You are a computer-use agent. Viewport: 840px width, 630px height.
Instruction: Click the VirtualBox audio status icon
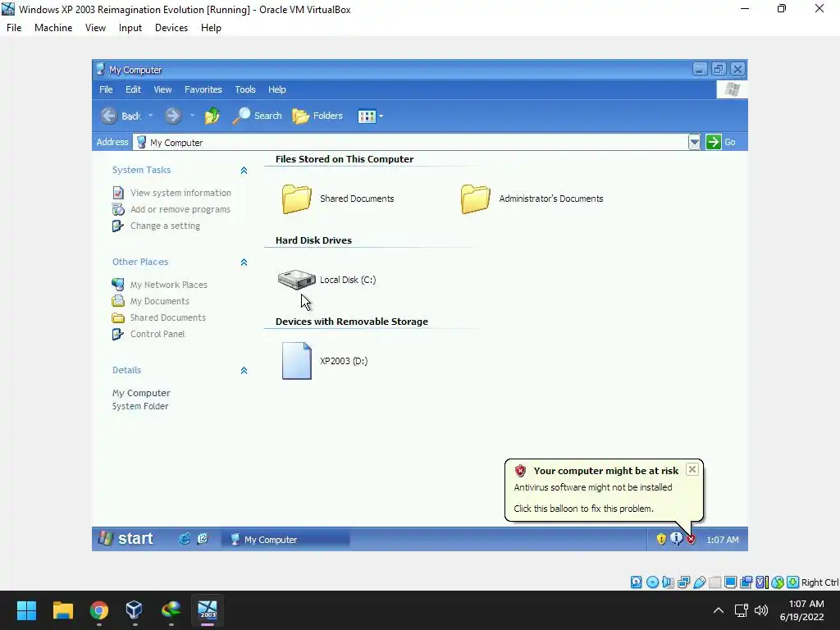pos(668,582)
